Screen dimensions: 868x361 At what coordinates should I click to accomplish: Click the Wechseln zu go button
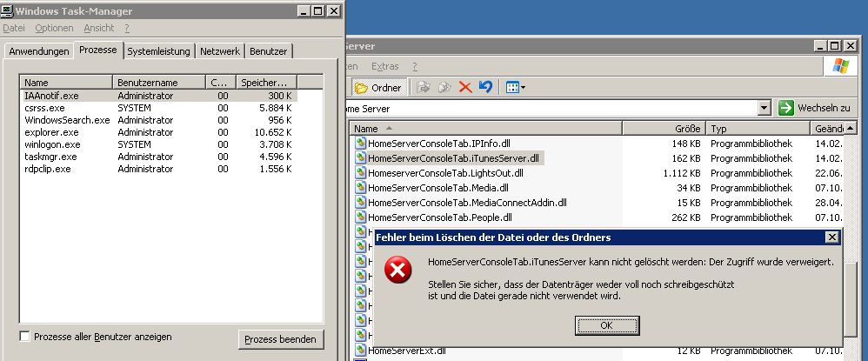pos(814,108)
